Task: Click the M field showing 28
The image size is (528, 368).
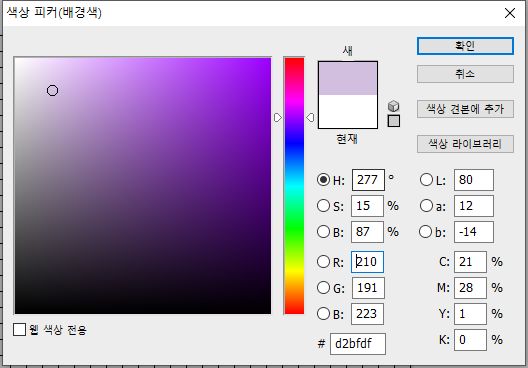Action: pyautogui.click(x=470, y=288)
